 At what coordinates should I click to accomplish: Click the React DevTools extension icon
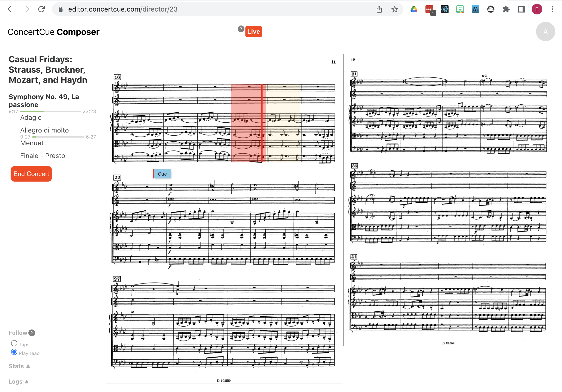coord(444,9)
